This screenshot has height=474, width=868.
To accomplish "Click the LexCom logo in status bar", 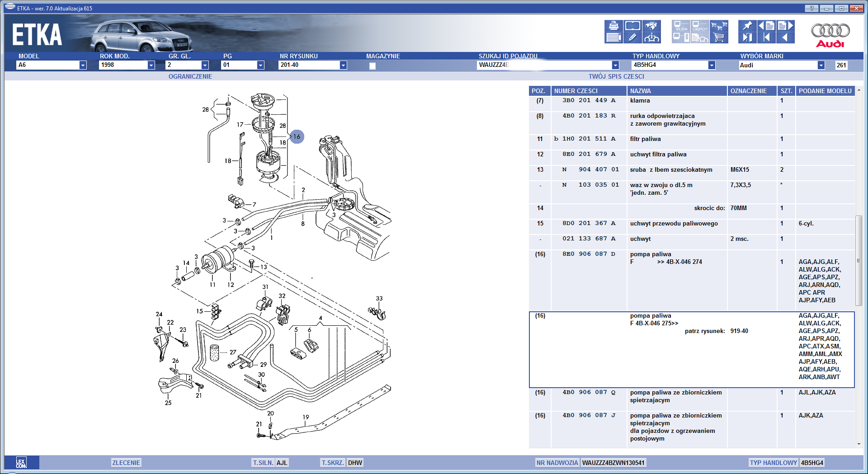I will 21,463.
